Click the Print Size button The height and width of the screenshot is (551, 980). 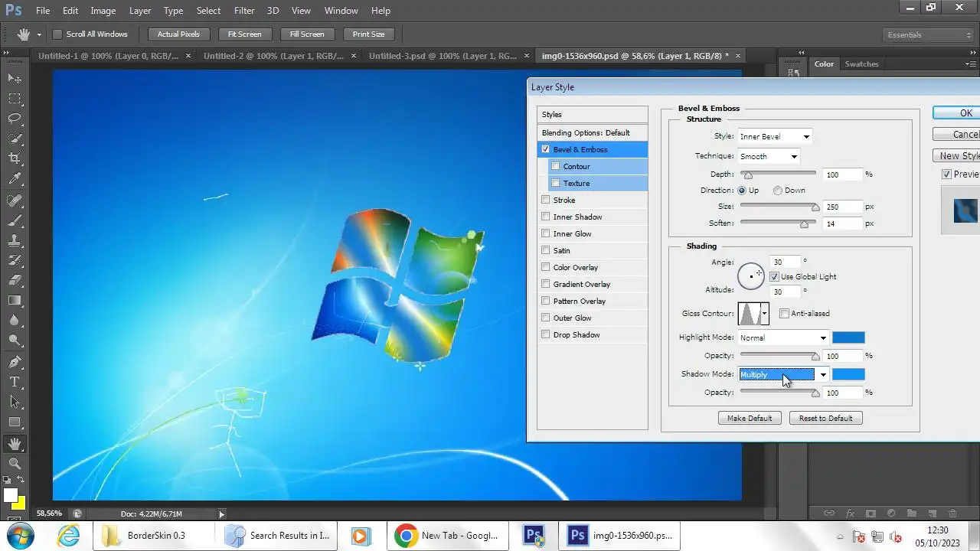point(368,34)
